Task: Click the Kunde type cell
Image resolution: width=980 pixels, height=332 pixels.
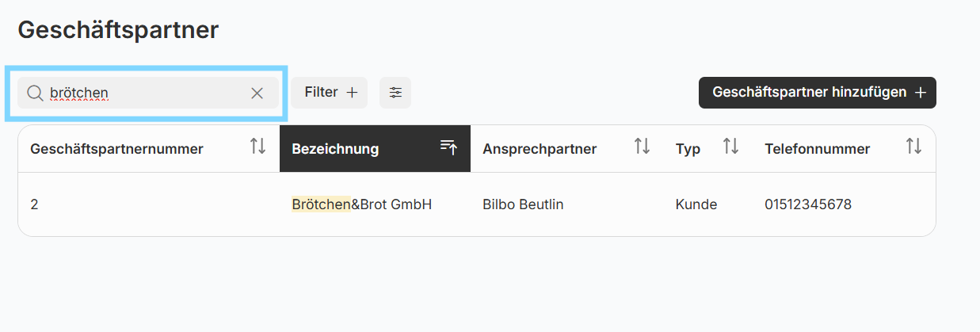Action: [696, 204]
